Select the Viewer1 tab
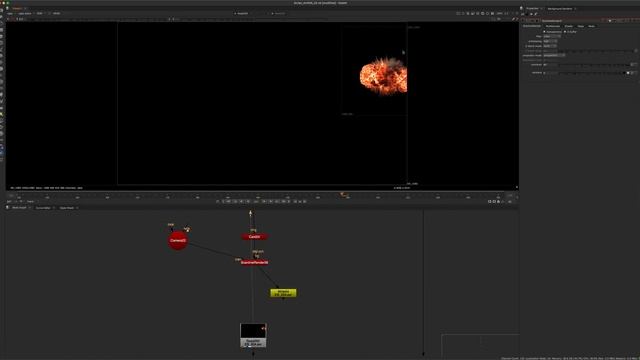 pyautogui.click(x=17, y=8)
